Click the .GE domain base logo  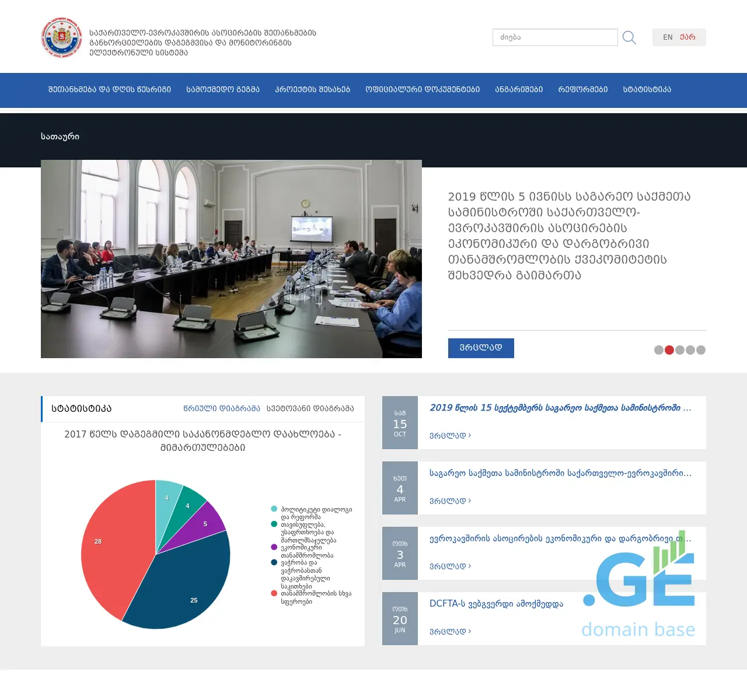(x=638, y=589)
